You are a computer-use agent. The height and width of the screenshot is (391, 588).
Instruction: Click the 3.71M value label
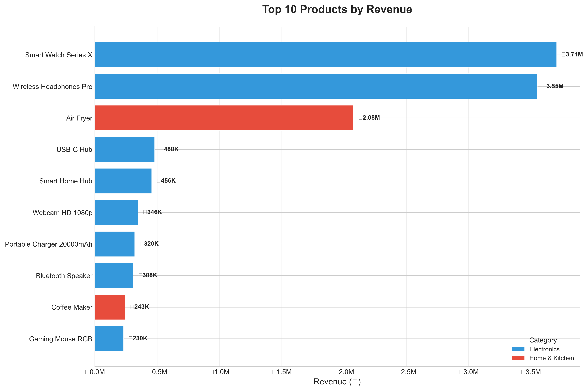pyautogui.click(x=572, y=54)
